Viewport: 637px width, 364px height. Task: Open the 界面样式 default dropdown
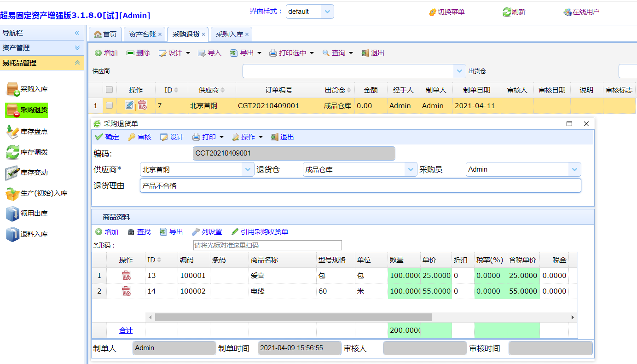click(x=327, y=12)
